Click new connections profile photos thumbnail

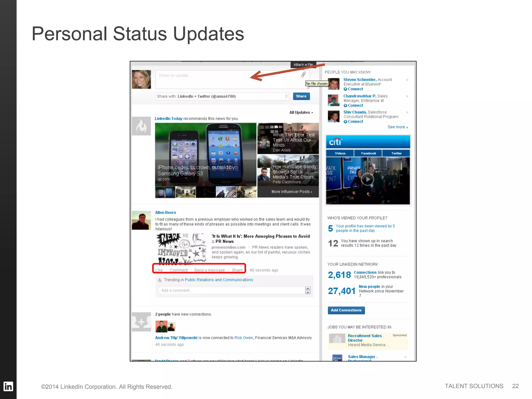[165, 327]
